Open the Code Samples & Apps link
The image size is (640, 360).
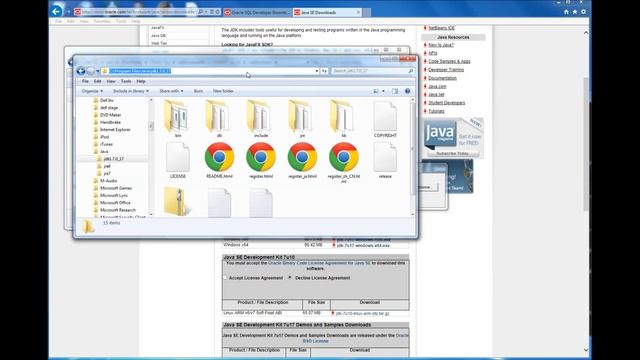[449, 61]
